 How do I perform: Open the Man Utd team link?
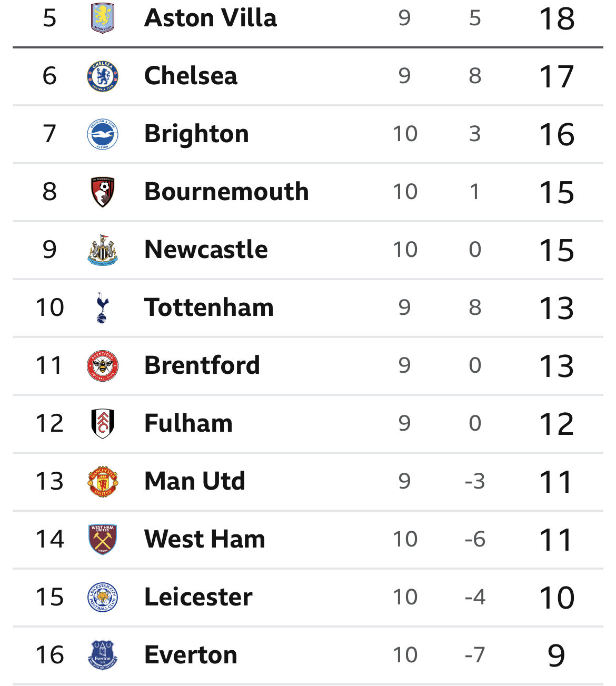[x=195, y=481]
